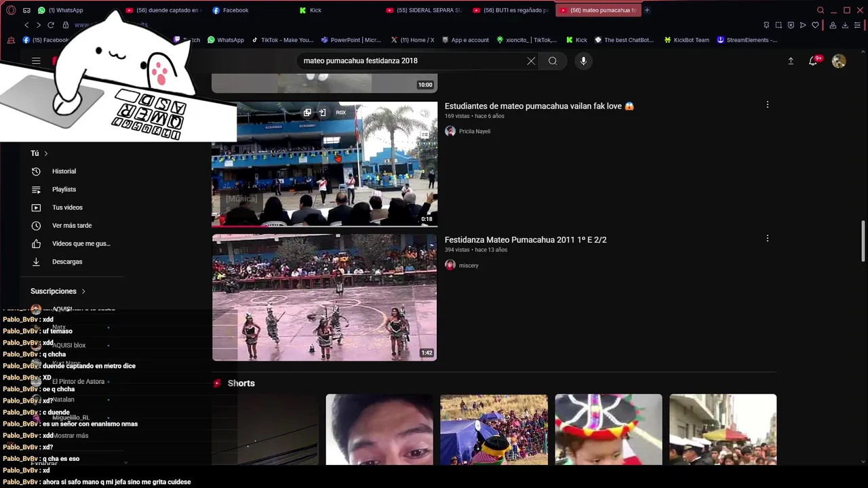Start voice search with microphone icon
The width and height of the screenshot is (868, 488).
583,61
